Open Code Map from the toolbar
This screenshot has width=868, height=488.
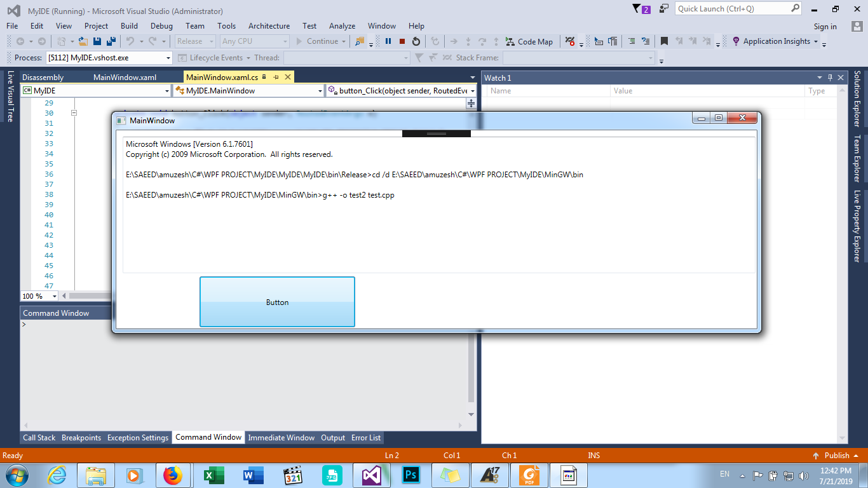[x=529, y=41]
